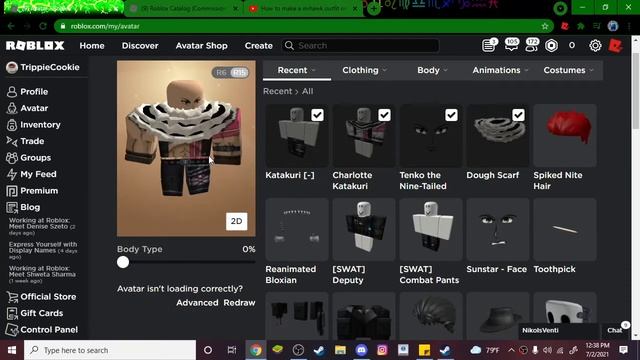
Task: Uncheck the Dough Scarf item
Action: tap(518, 115)
